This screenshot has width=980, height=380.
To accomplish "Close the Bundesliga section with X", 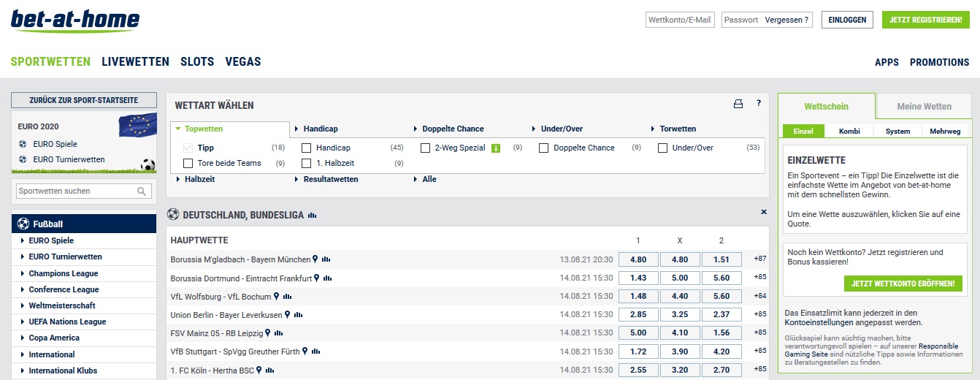I will point(764,212).
